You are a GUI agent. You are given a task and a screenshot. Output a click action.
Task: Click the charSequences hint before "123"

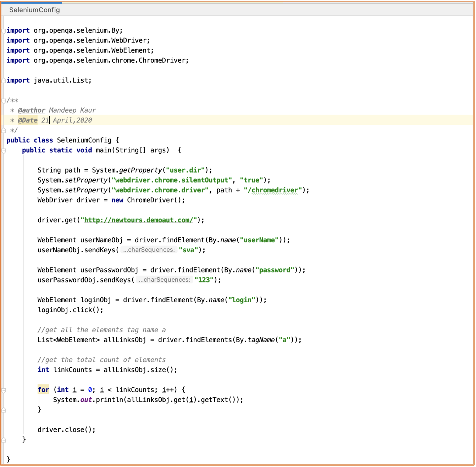click(x=164, y=280)
